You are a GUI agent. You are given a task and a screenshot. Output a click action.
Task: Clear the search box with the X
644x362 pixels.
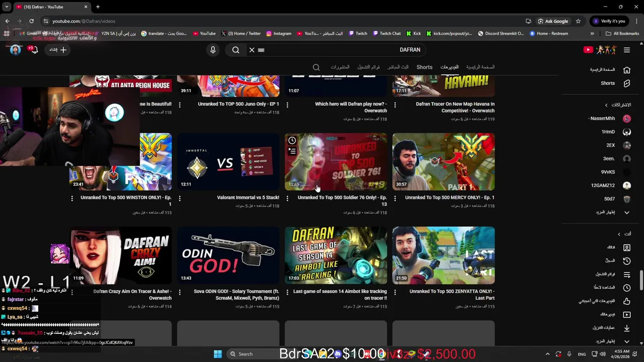pos(252,50)
